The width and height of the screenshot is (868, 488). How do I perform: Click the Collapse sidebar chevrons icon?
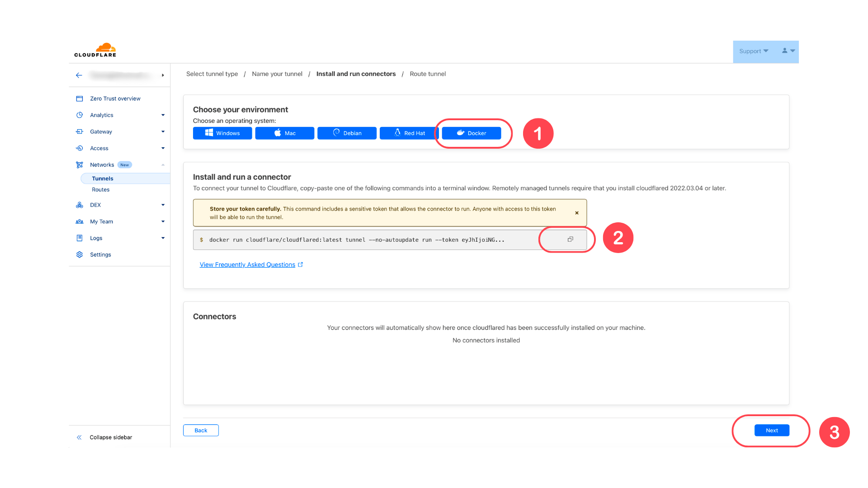click(x=79, y=437)
